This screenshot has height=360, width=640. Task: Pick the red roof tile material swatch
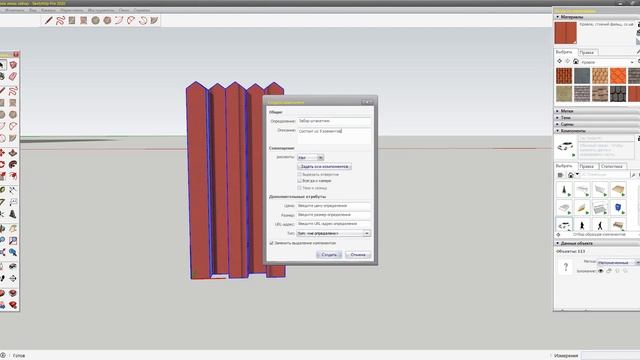(564, 76)
